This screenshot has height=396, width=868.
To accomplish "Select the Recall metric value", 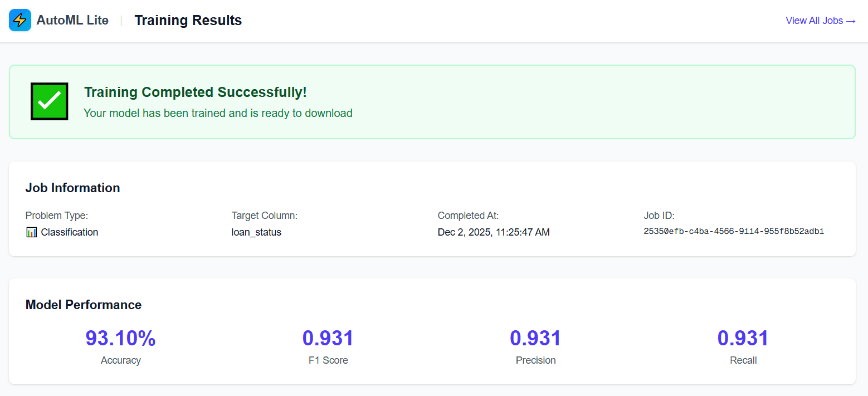I will [743, 338].
